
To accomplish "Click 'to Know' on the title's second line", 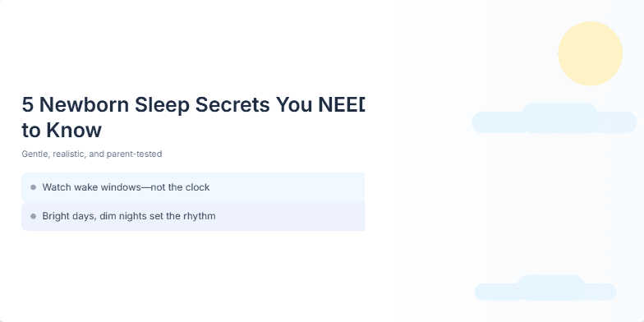I will coord(62,130).
